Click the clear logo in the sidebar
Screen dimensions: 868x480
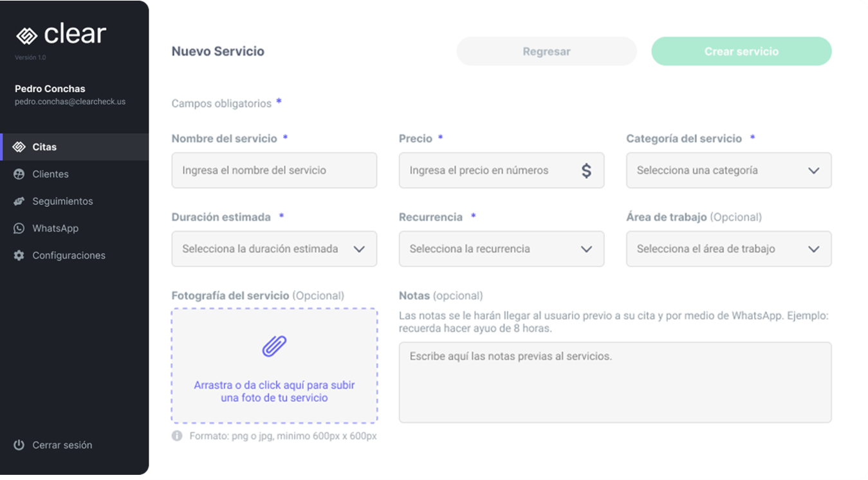[62, 33]
